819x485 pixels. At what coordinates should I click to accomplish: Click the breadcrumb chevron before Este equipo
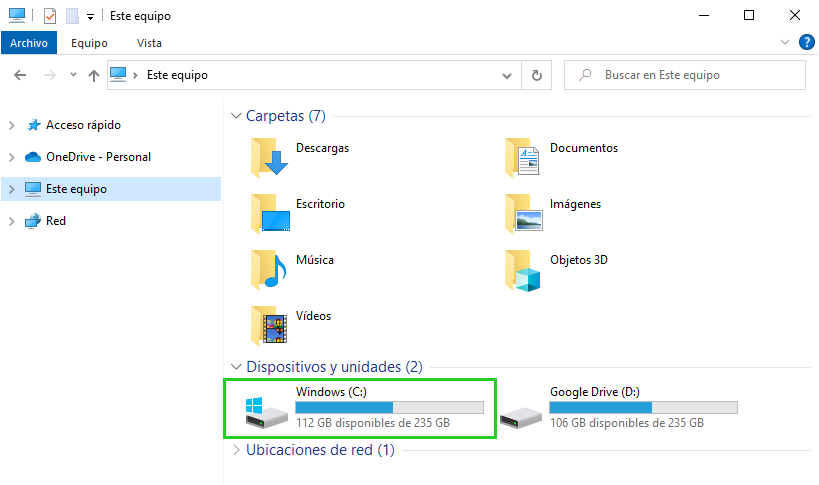(135, 75)
